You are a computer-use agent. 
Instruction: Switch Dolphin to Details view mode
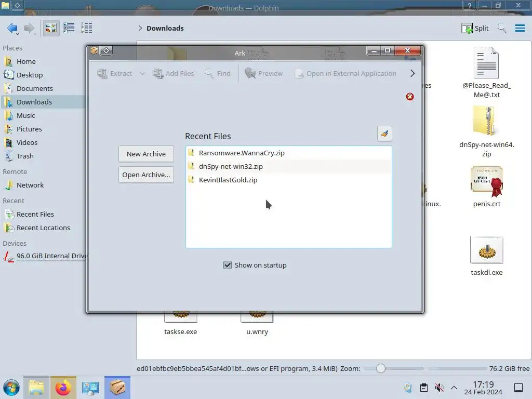point(87,28)
